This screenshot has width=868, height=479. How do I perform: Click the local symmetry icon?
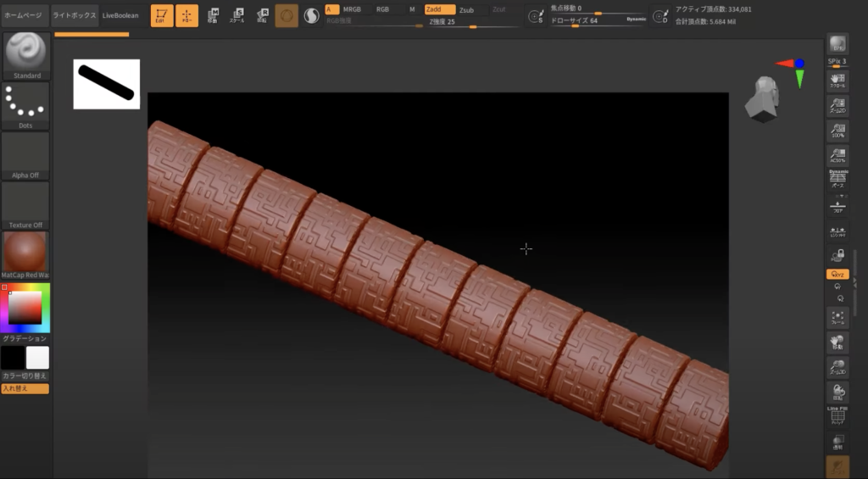pyautogui.click(x=837, y=231)
